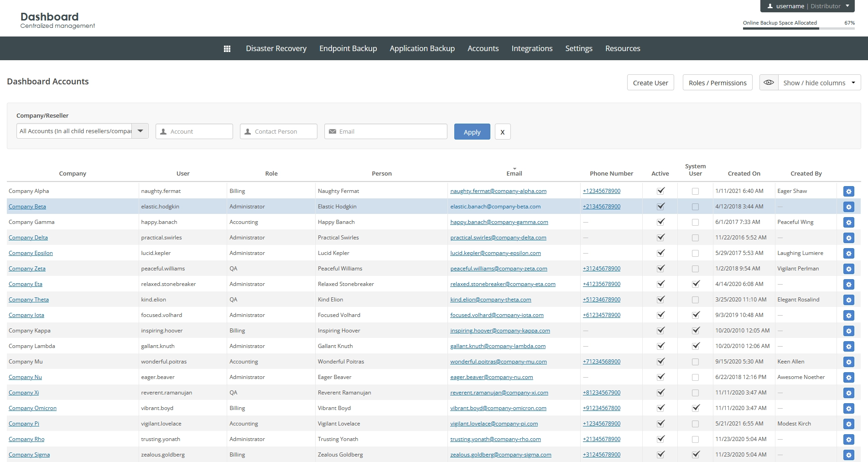Open gear settings for Company Theta row
The width and height of the screenshot is (868, 462).
[848, 300]
